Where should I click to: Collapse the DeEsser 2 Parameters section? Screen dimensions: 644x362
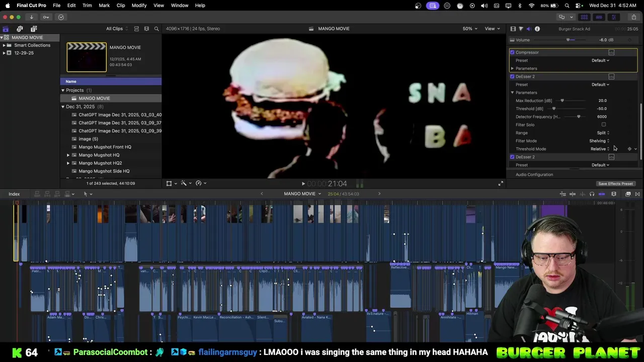pos(512,93)
